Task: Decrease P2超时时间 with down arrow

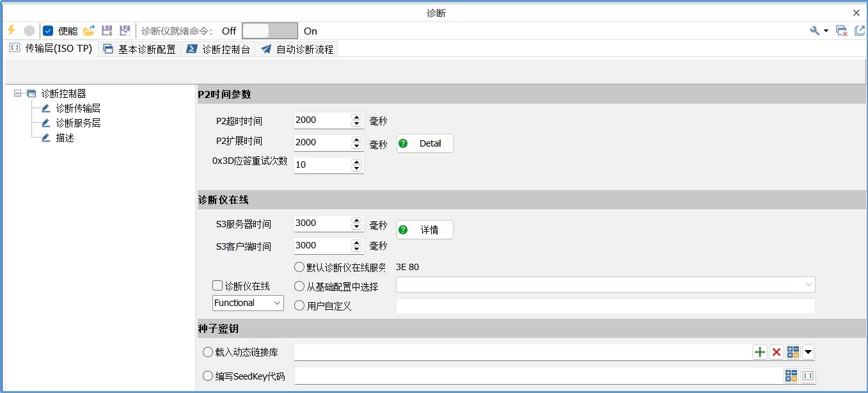Action: 357,124
